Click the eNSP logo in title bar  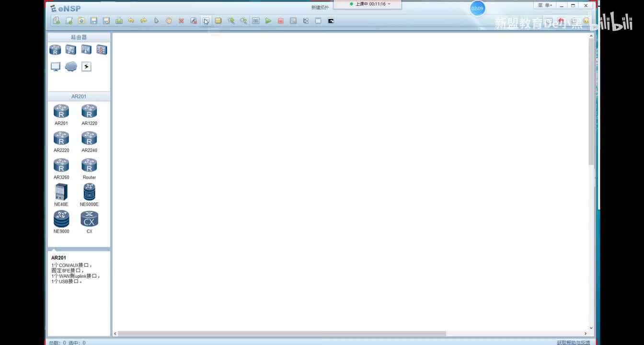tap(66, 8)
